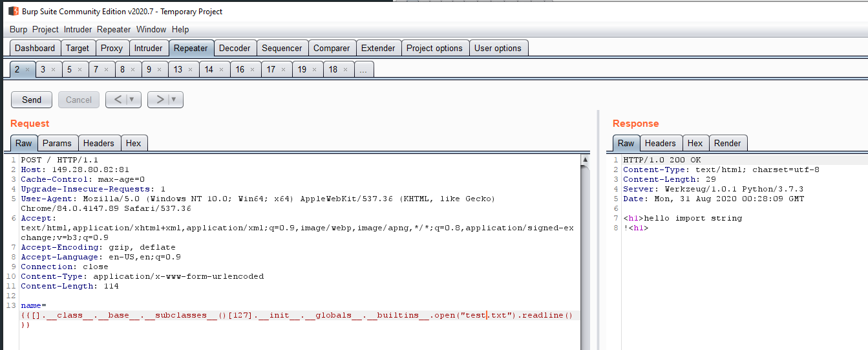The width and height of the screenshot is (868, 350).
Task: Click '<h1>hello import string' response body line
Action: pyautogui.click(x=683, y=218)
